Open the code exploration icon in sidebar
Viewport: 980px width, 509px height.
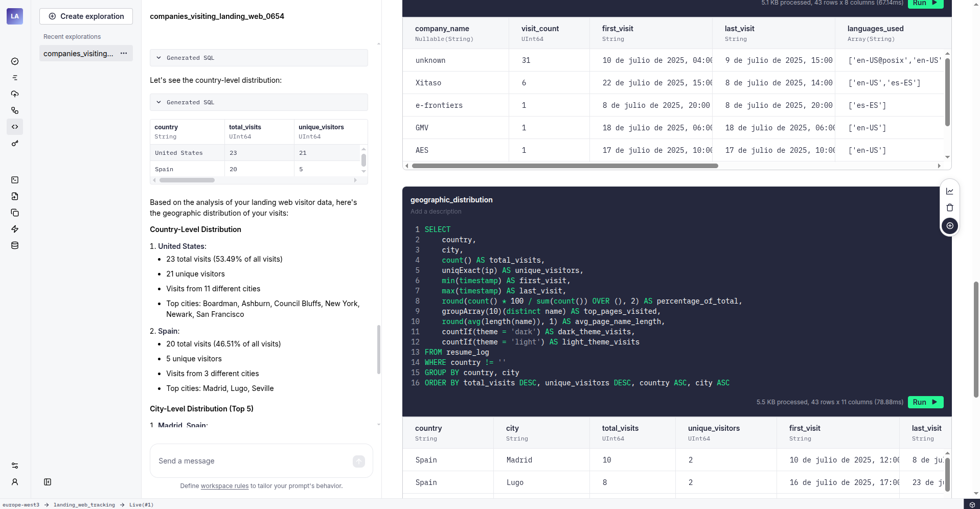point(15,127)
